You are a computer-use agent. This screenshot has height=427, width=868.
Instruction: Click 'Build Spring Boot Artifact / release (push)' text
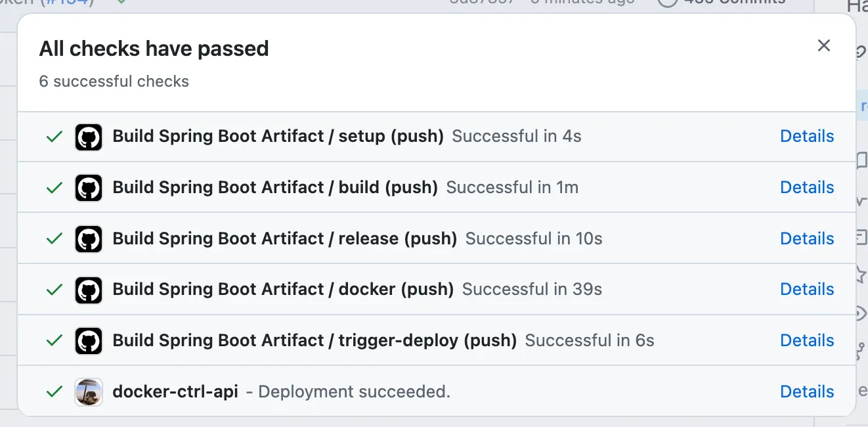(x=285, y=238)
